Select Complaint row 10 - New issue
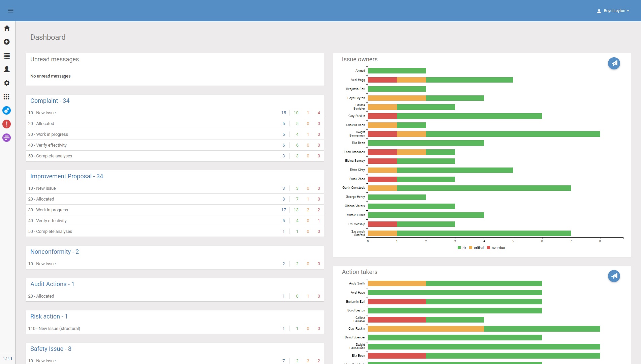 pos(175,113)
